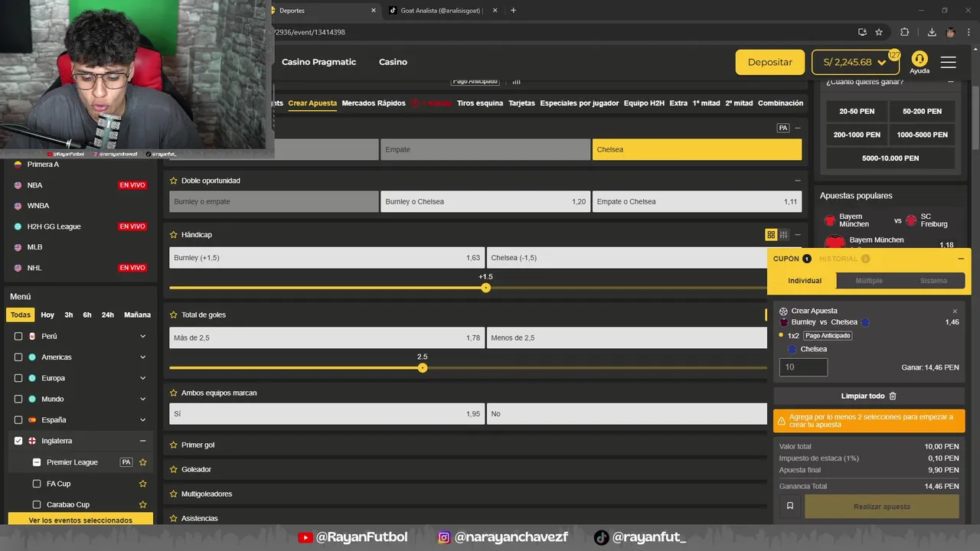Open the Casino Pragmatic nav link
980x551 pixels.
(318, 62)
